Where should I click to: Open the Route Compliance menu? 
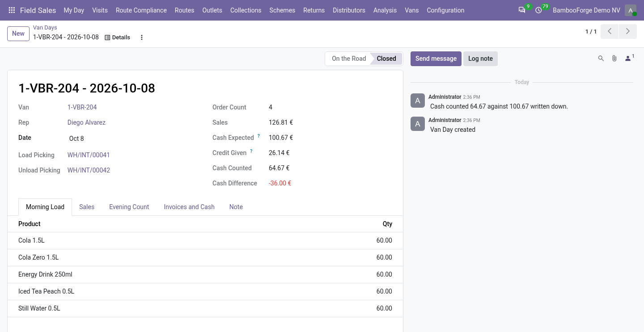(x=141, y=10)
